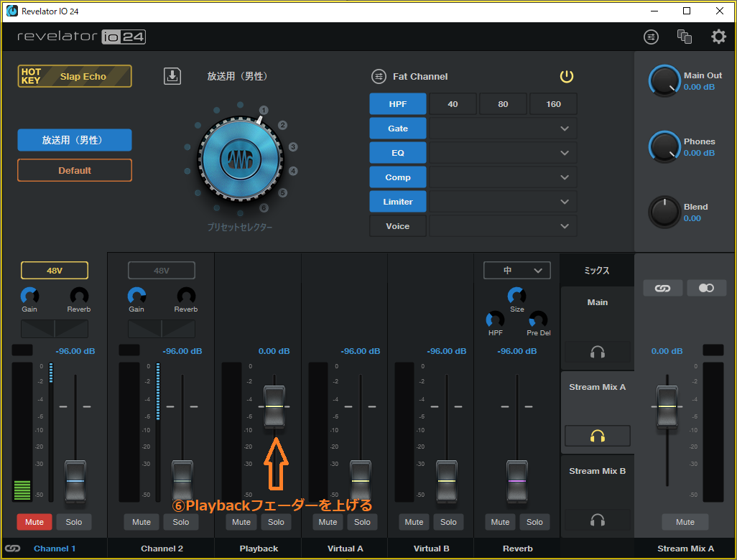Screen dimensions: 737x560
Task: Click the preset selector dial
Action: 241,159
